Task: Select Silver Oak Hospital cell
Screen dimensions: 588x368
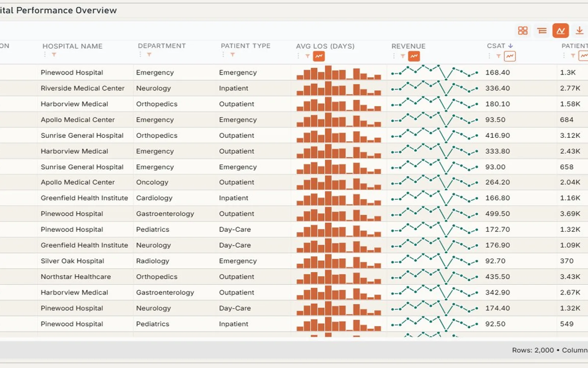Action: click(72, 261)
